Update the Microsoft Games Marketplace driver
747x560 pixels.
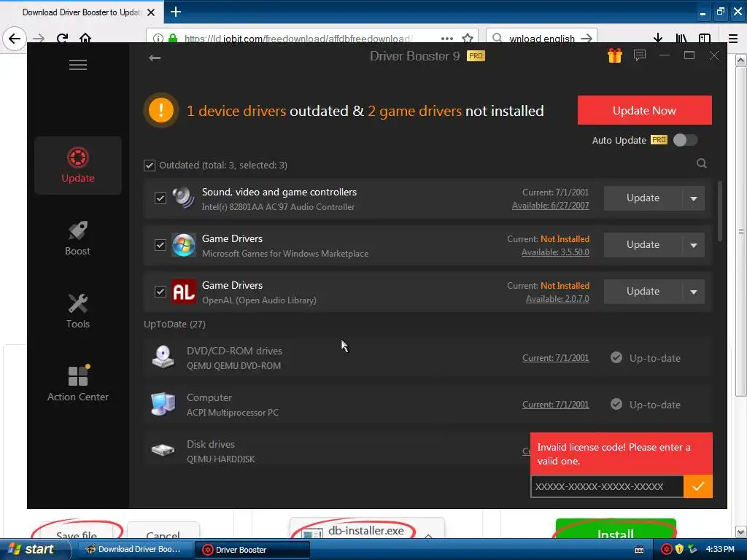(643, 245)
